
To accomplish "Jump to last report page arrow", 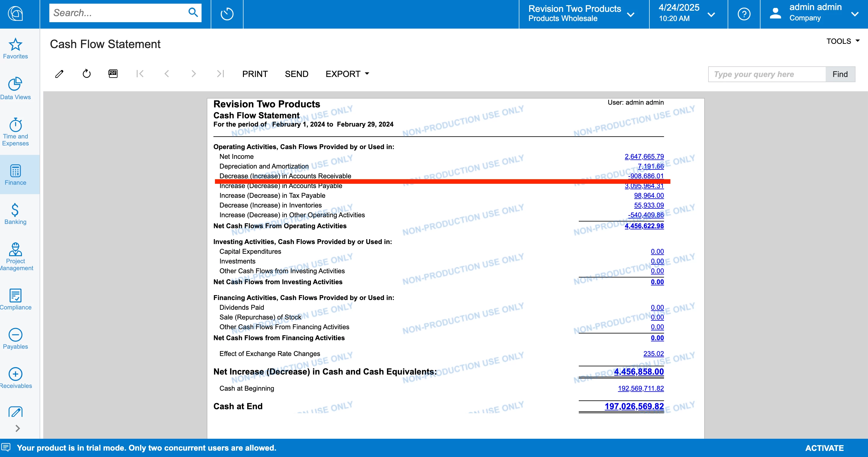I will pyautogui.click(x=220, y=74).
